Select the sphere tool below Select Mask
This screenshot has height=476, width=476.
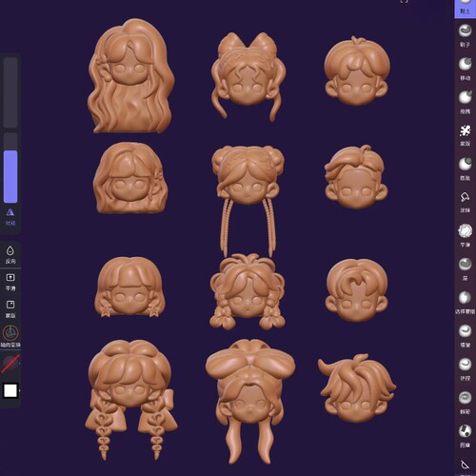465,335
